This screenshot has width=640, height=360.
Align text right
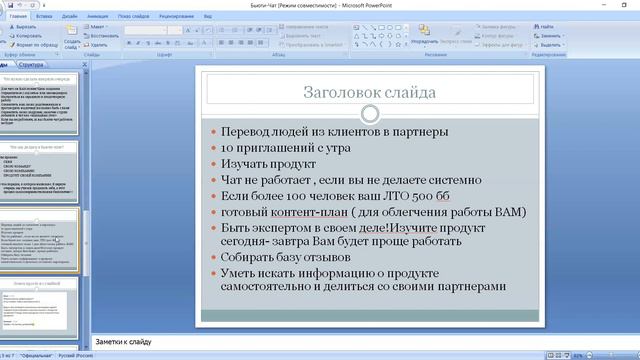coord(241,42)
